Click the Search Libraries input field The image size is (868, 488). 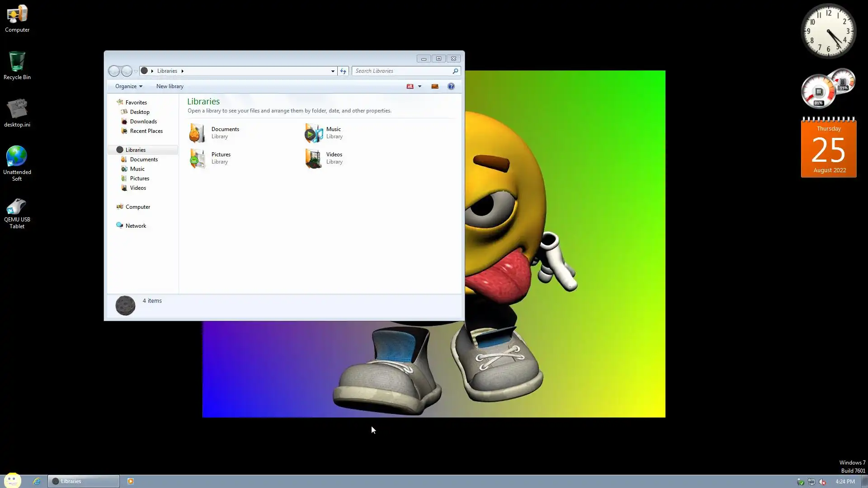coord(401,71)
